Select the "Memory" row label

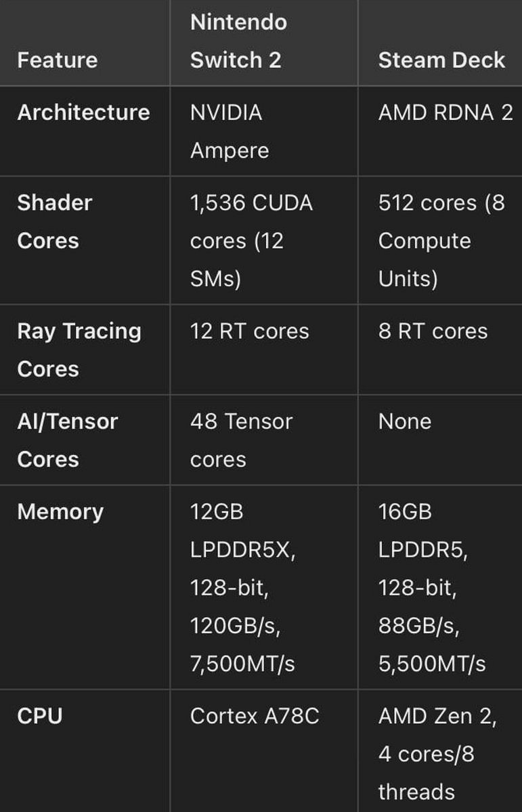tap(60, 512)
